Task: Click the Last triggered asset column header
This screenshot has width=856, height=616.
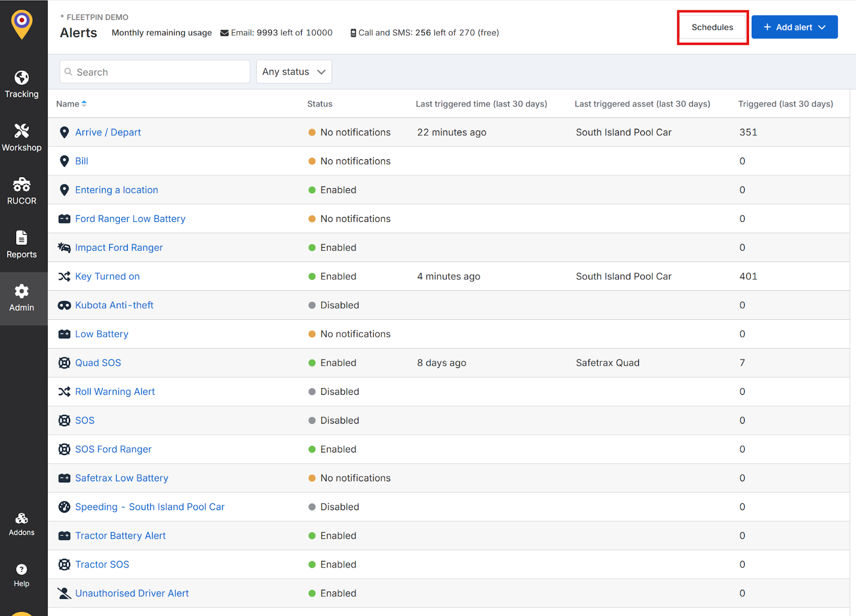Action: [x=643, y=104]
